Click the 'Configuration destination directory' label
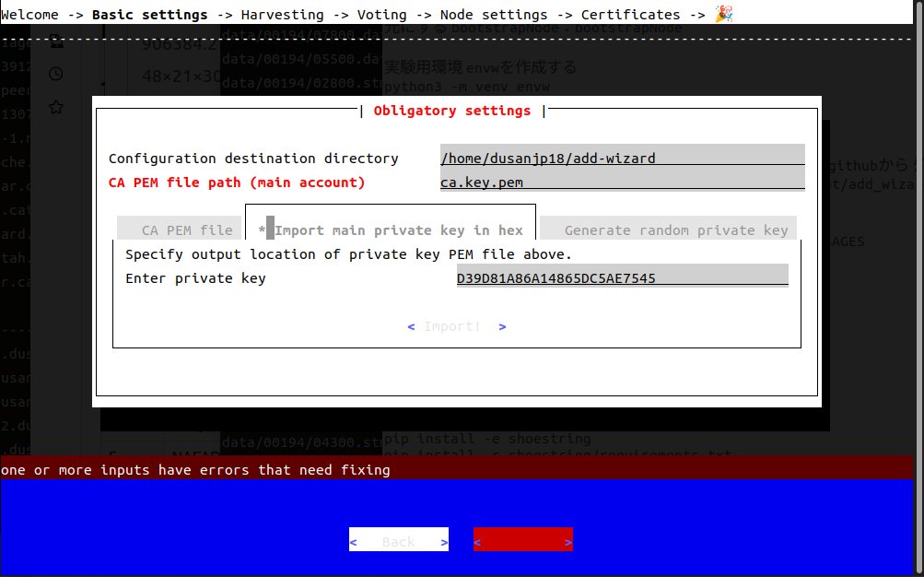924x577 pixels. [253, 159]
